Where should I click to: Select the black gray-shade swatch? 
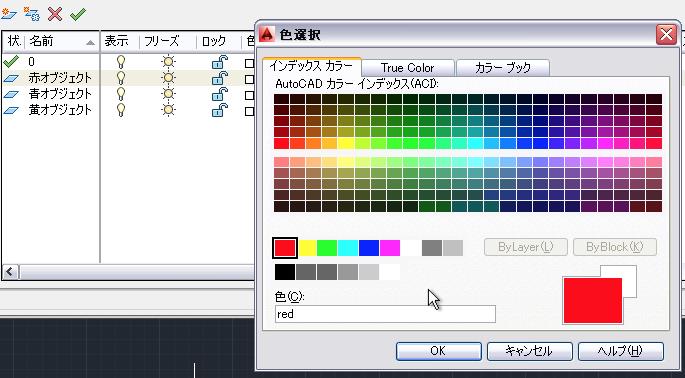[285, 272]
